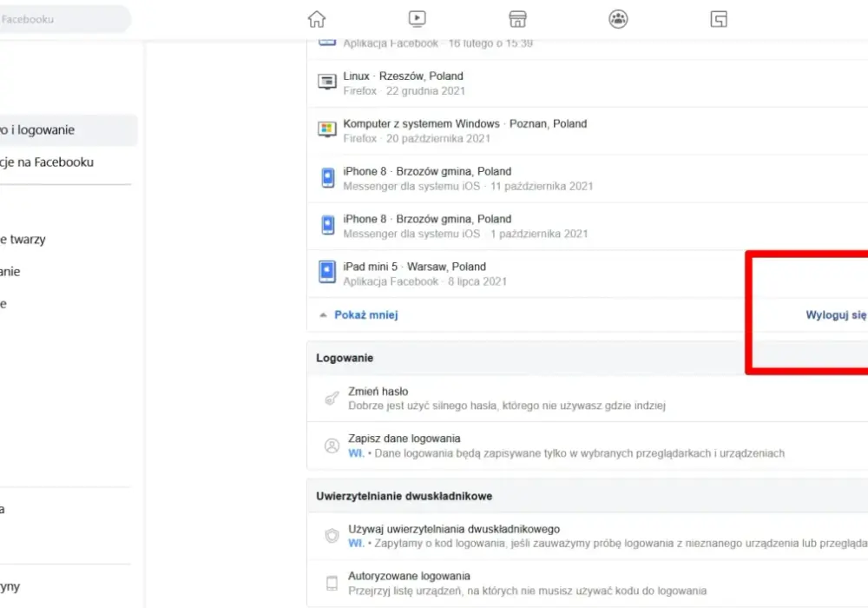Click the shield icon for two-factor authentication

pyautogui.click(x=332, y=535)
